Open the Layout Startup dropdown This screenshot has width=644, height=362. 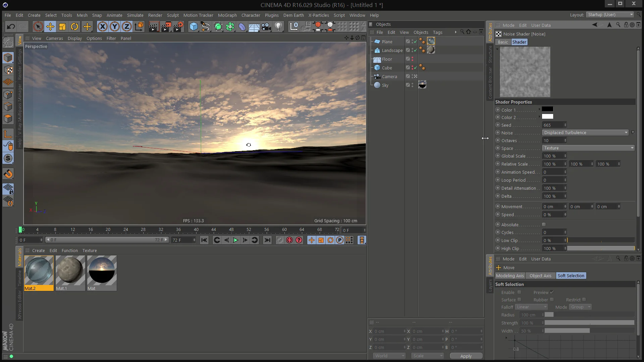click(610, 15)
